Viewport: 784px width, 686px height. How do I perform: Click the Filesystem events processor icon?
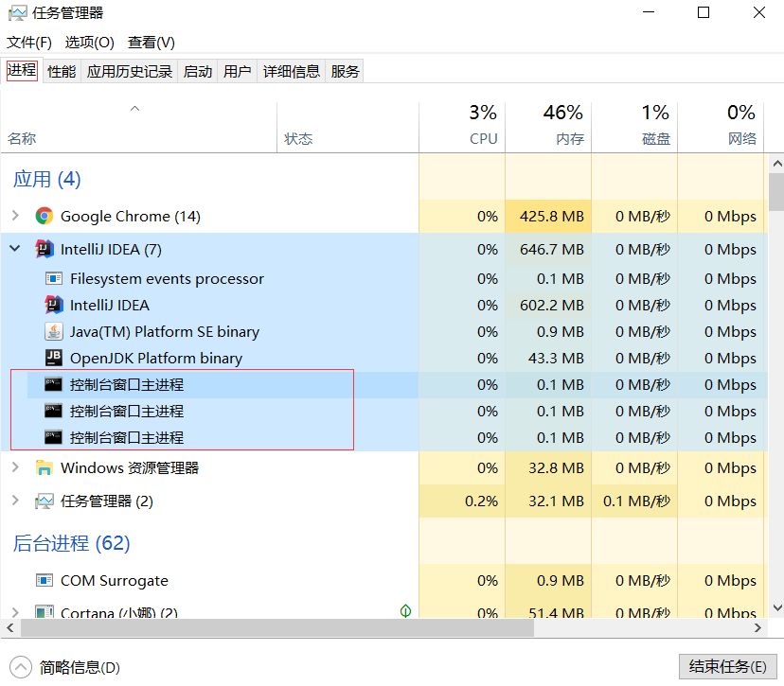click(54, 278)
